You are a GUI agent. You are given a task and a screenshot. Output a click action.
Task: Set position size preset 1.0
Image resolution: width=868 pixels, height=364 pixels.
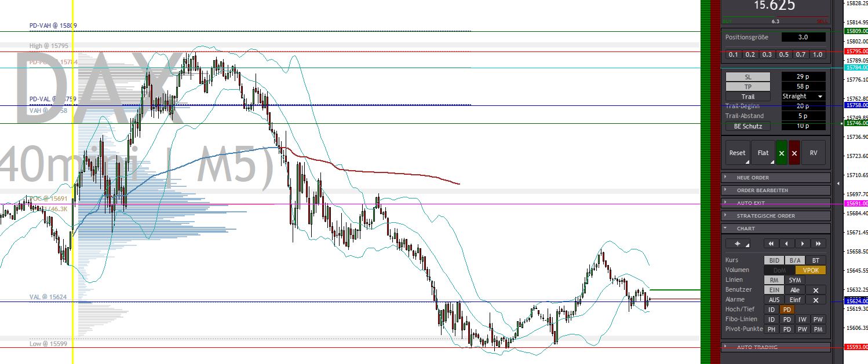point(818,54)
